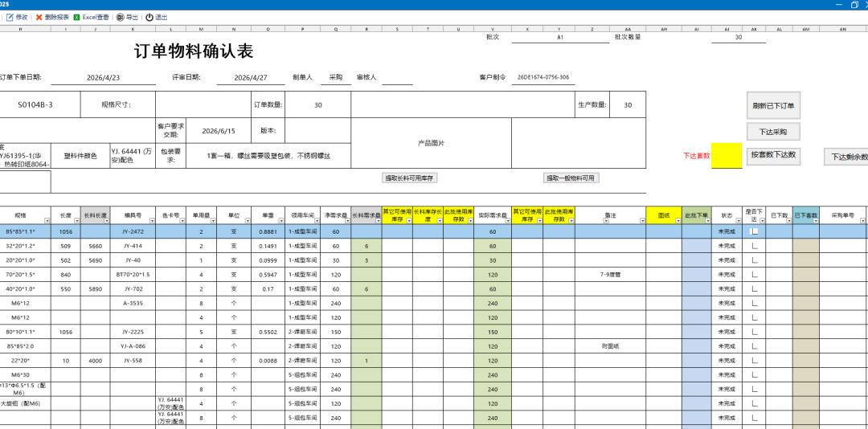Open the 长料长度 column filter dropdown

pyautogui.click(x=106, y=220)
